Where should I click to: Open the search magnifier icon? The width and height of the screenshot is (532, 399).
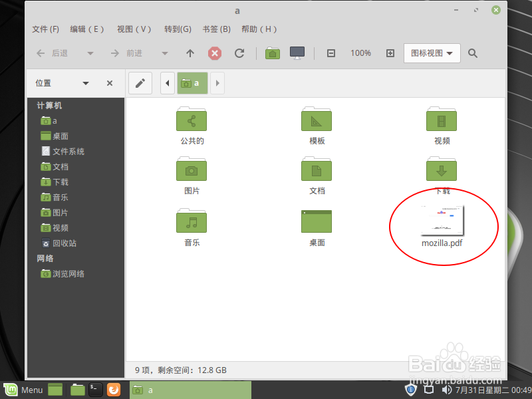(x=472, y=53)
